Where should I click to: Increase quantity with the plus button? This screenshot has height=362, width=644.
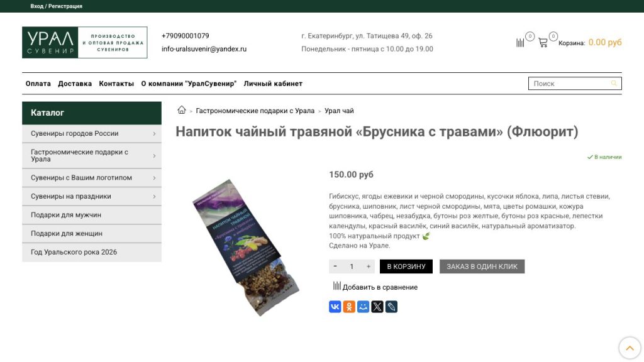[369, 266]
